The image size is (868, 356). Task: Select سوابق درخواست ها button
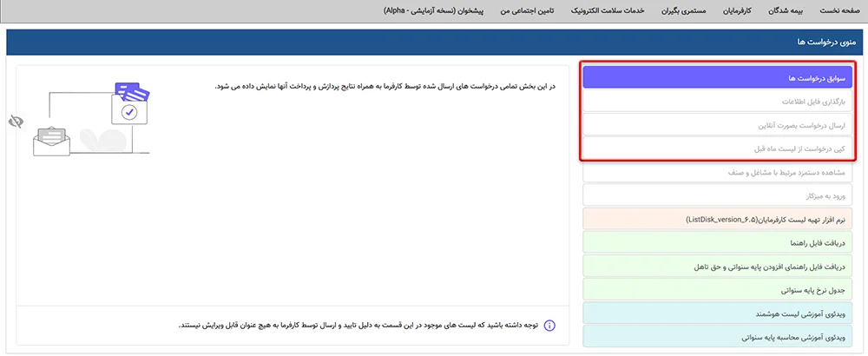pyautogui.click(x=718, y=78)
